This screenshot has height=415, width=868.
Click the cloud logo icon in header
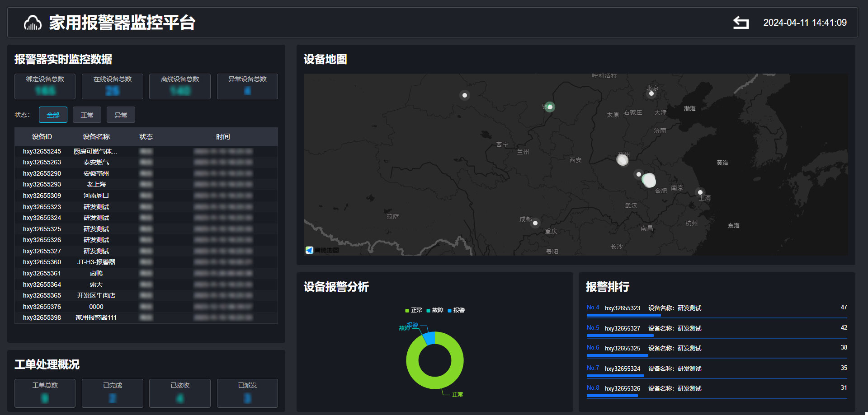click(x=33, y=23)
